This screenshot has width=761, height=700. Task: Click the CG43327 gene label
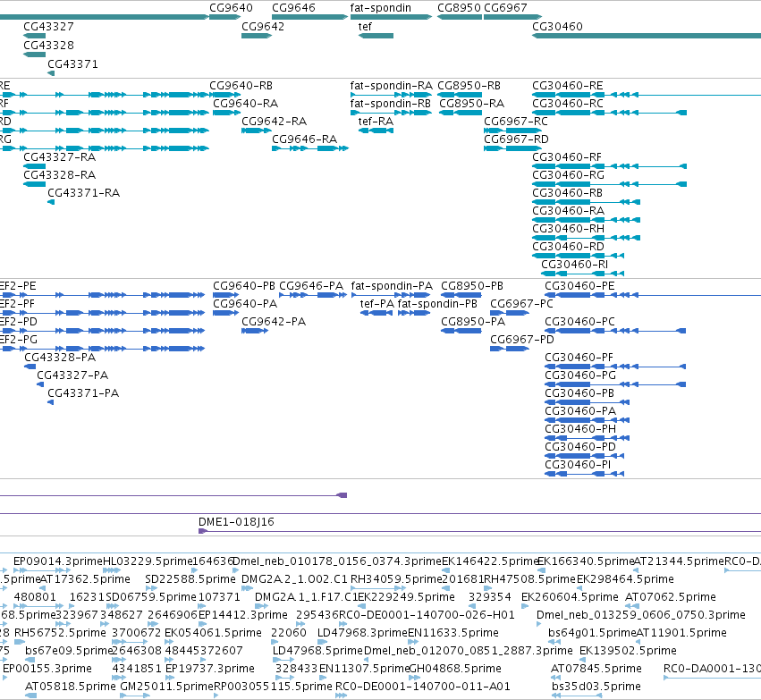point(48,27)
